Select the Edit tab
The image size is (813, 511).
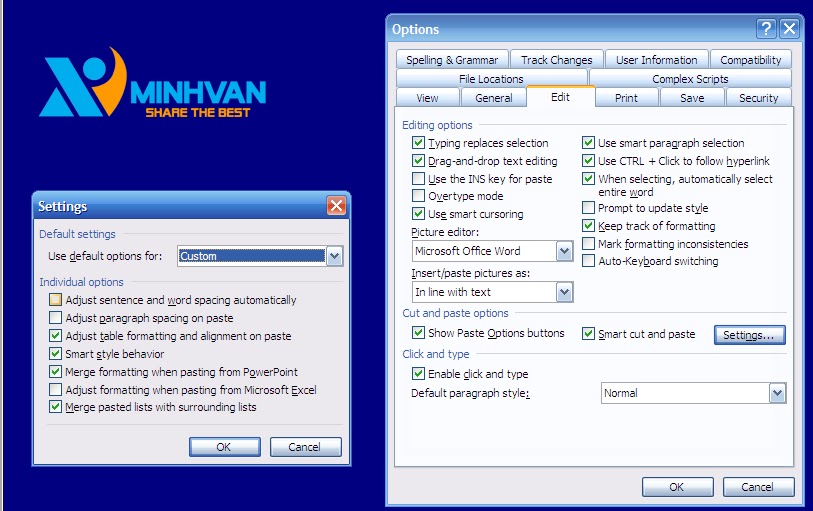(560, 97)
